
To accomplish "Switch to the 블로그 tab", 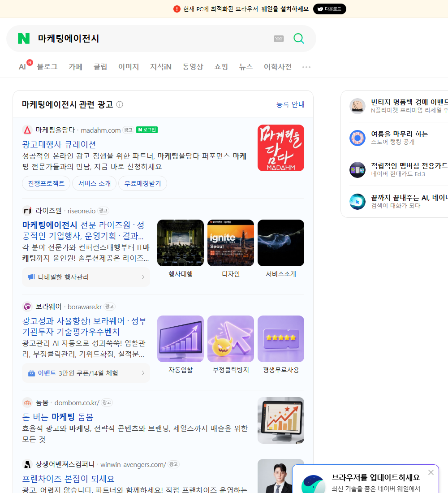I will point(47,67).
